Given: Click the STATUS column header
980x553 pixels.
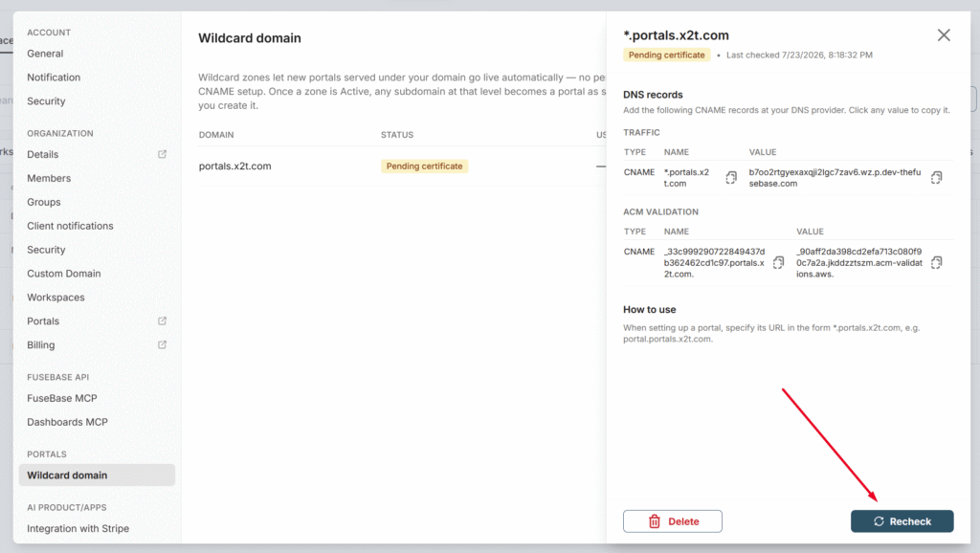Looking at the screenshot, I should coord(397,134).
